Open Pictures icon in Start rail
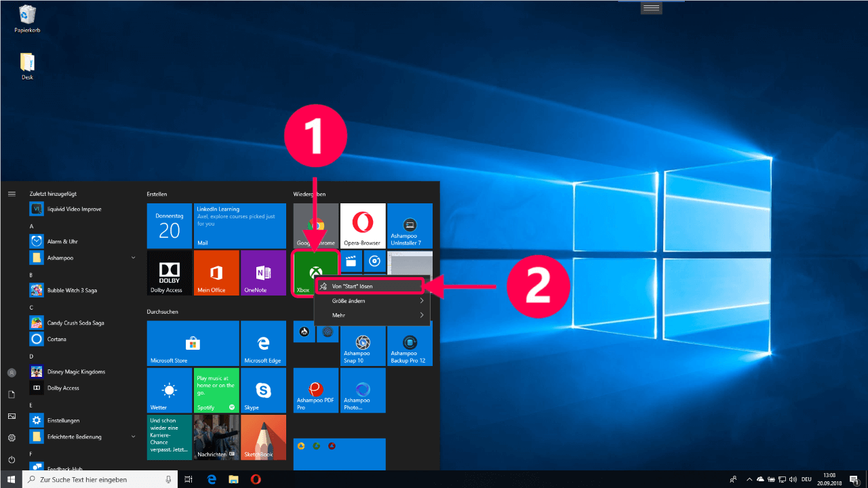The image size is (868, 488). tap(12, 416)
